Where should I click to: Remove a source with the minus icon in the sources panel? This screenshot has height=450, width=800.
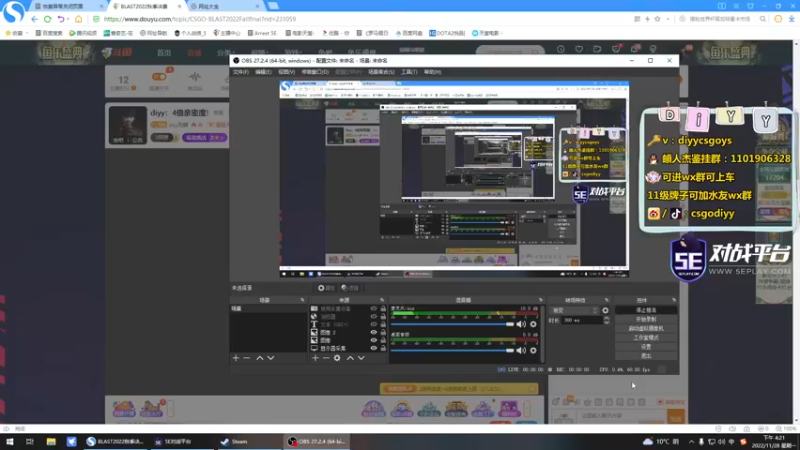pyautogui.click(x=326, y=358)
